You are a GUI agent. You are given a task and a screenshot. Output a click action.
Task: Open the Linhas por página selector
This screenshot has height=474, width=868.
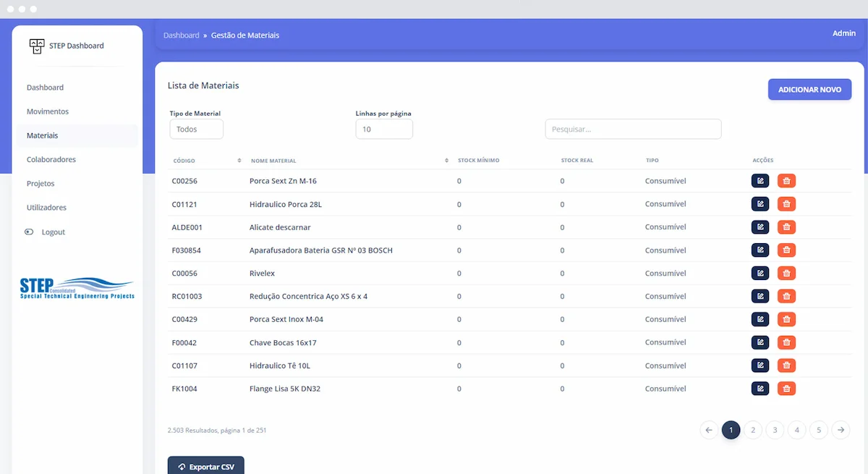(383, 129)
